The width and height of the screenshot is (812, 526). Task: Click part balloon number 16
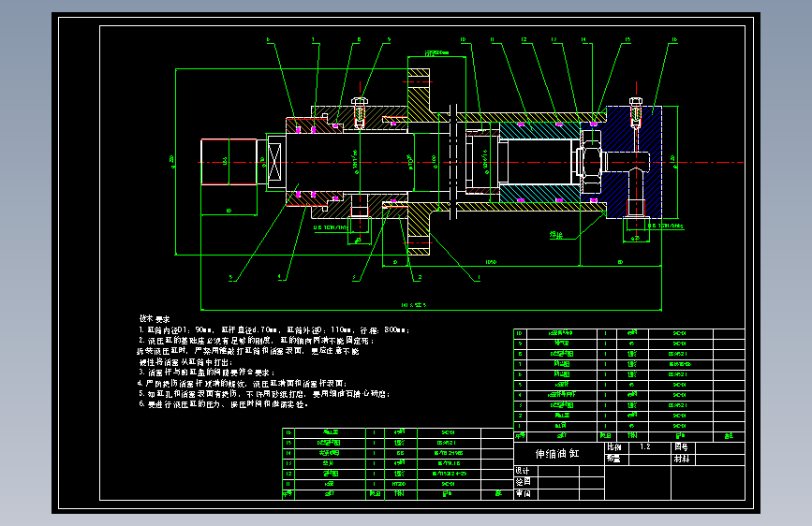[674, 39]
